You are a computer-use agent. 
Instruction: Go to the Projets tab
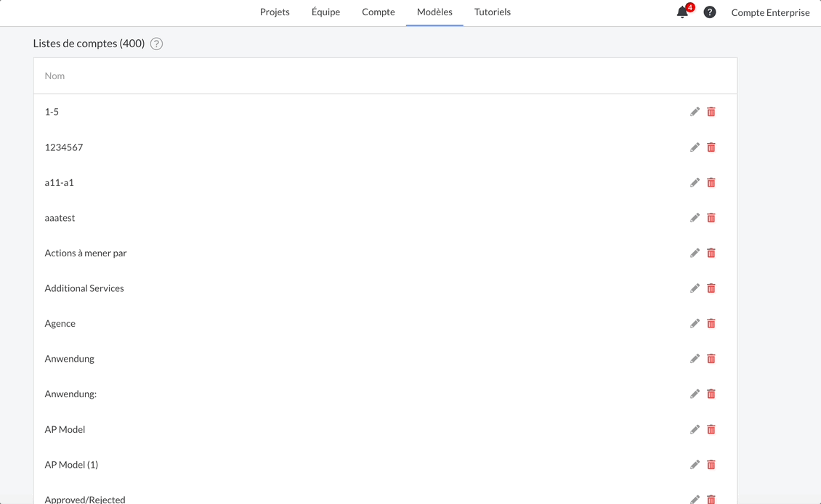pyautogui.click(x=275, y=12)
